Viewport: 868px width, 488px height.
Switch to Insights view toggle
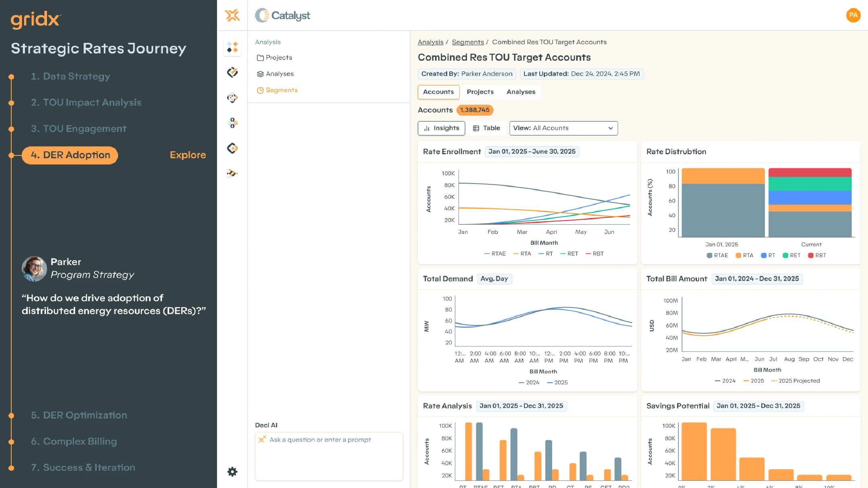click(x=441, y=128)
